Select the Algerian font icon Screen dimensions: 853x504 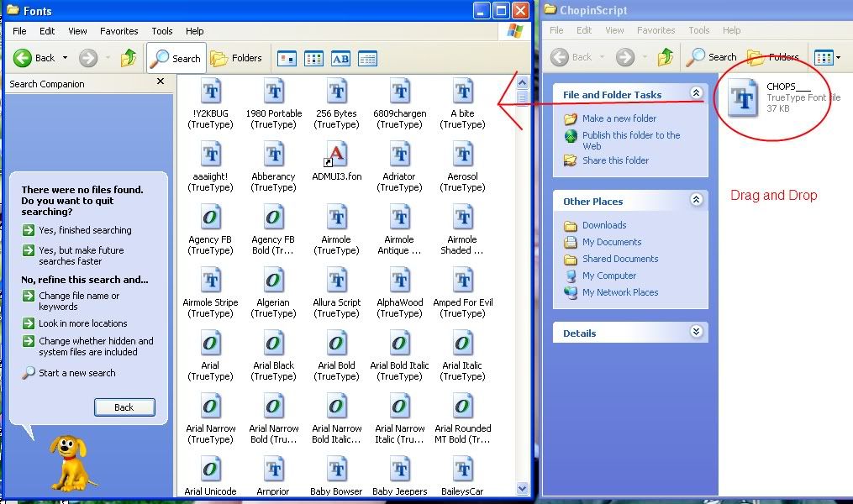[x=274, y=281]
